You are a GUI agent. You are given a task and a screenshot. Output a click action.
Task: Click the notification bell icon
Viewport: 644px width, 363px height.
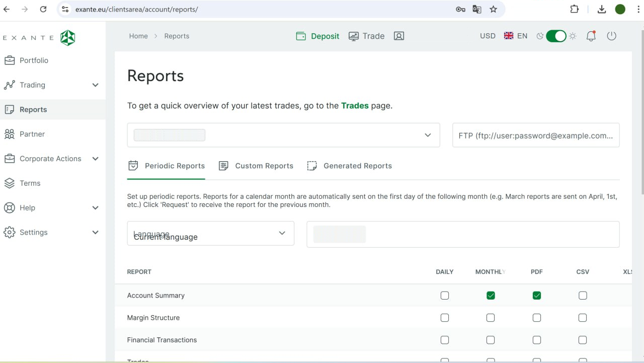[591, 36]
